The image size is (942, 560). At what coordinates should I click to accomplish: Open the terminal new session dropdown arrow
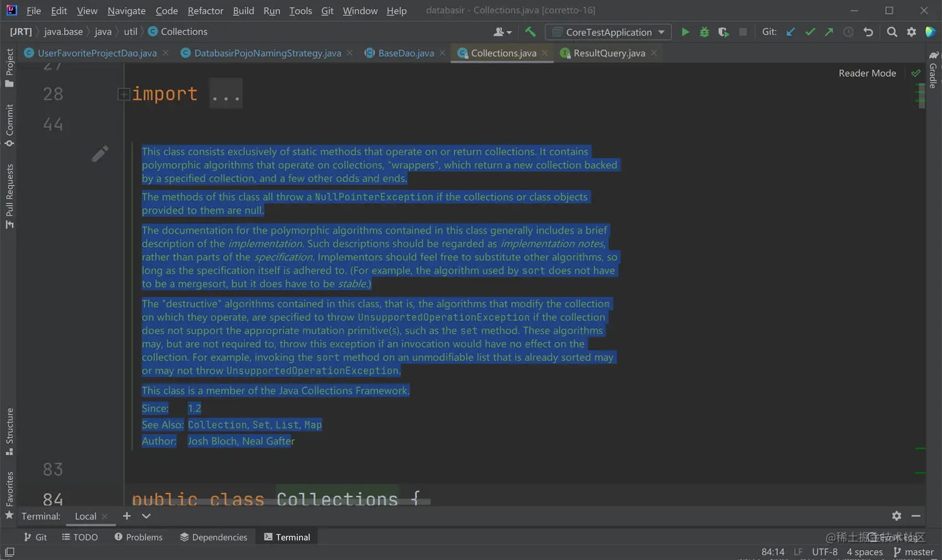click(x=146, y=516)
